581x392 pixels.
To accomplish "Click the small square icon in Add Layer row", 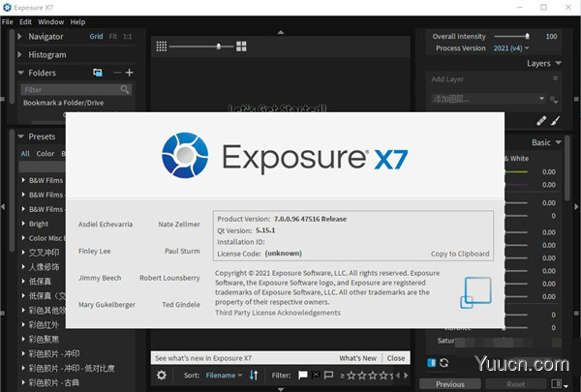I will (x=556, y=78).
